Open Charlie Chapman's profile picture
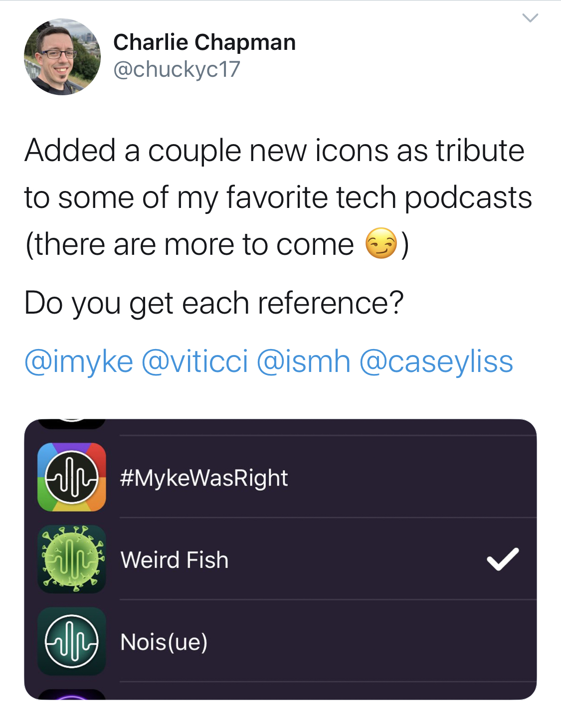This screenshot has width=561, height=728. click(x=62, y=57)
